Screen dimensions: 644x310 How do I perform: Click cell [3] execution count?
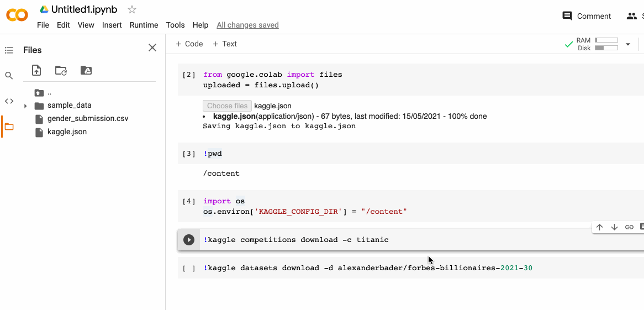(x=189, y=154)
